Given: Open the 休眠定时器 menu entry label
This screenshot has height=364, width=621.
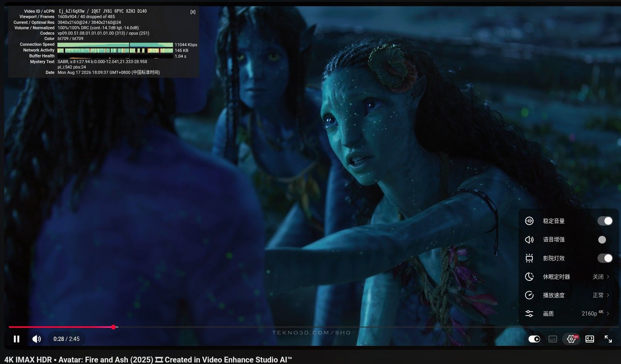Looking at the screenshot, I should click(x=556, y=277).
